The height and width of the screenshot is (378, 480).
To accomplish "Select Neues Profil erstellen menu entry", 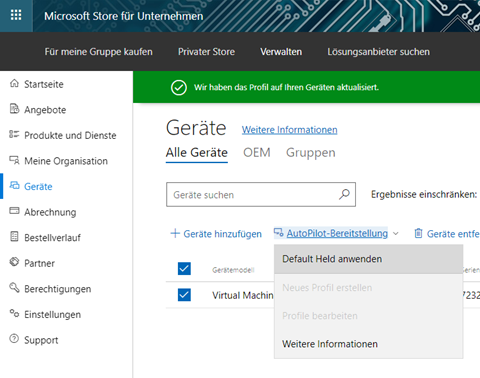I will [x=369, y=288].
